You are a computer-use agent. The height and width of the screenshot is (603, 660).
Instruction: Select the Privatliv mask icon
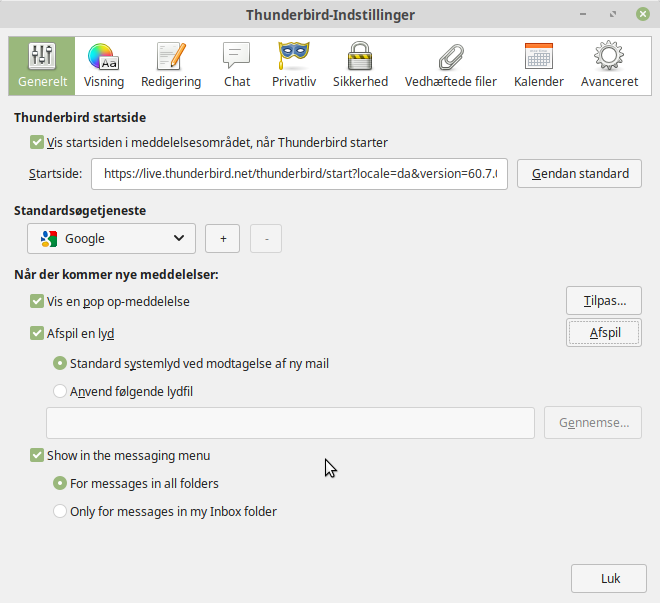[x=294, y=55]
